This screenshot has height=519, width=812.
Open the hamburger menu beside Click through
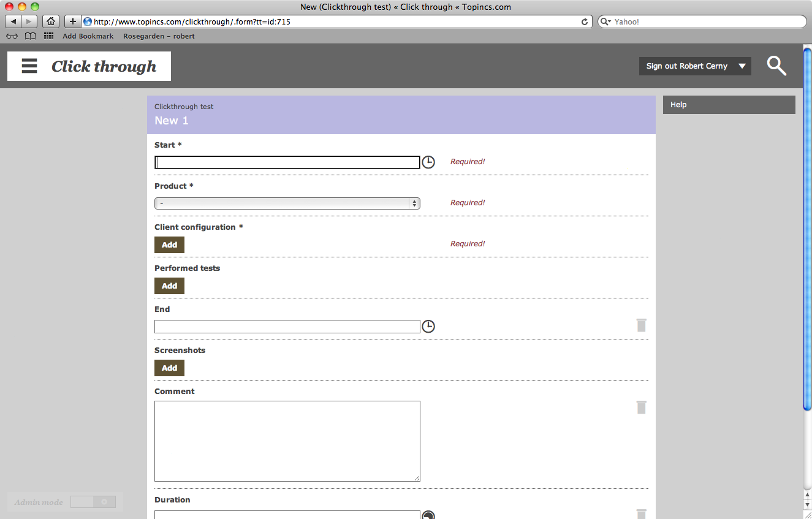pyautogui.click(x=29, y=66)
